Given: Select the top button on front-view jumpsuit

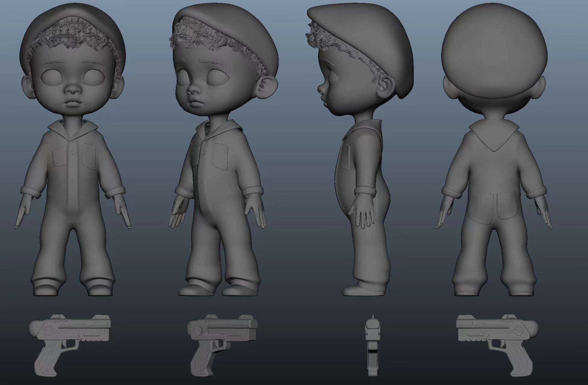Looking at the screenshot, I should click(x=73, y=153).
